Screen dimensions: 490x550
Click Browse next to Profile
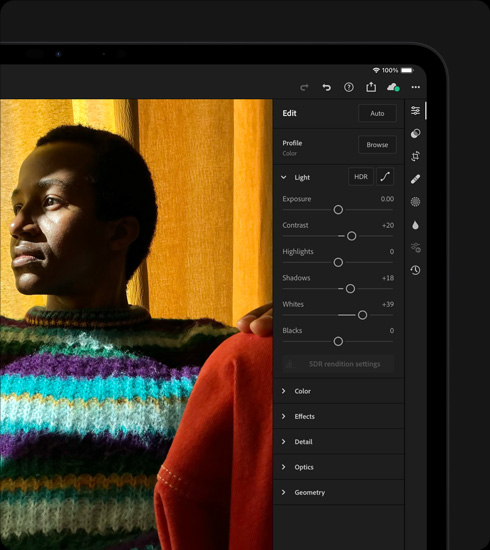(377, 145)
